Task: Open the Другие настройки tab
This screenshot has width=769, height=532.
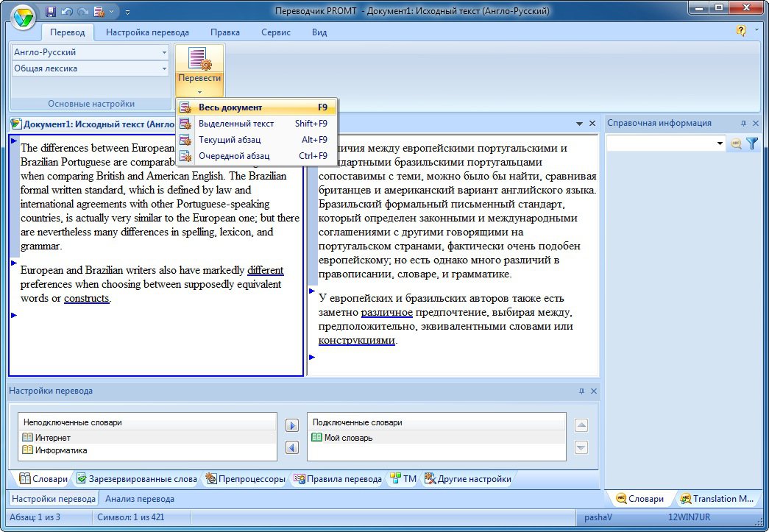Action: point(468,479)
